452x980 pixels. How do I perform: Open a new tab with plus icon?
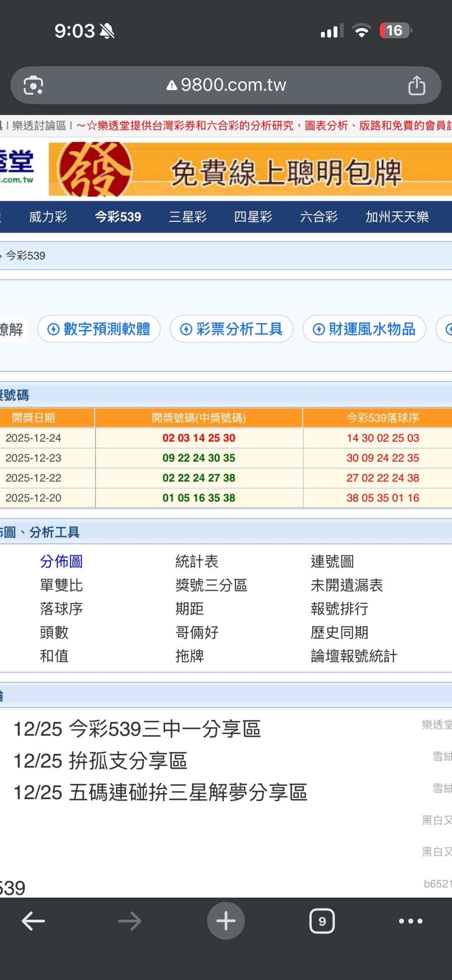[x=226, y=921]
